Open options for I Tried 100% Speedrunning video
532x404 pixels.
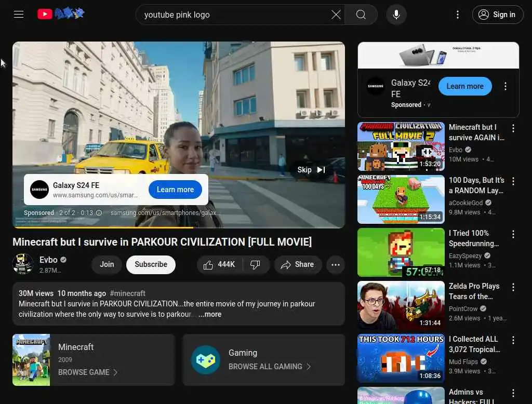click(513, 234)
